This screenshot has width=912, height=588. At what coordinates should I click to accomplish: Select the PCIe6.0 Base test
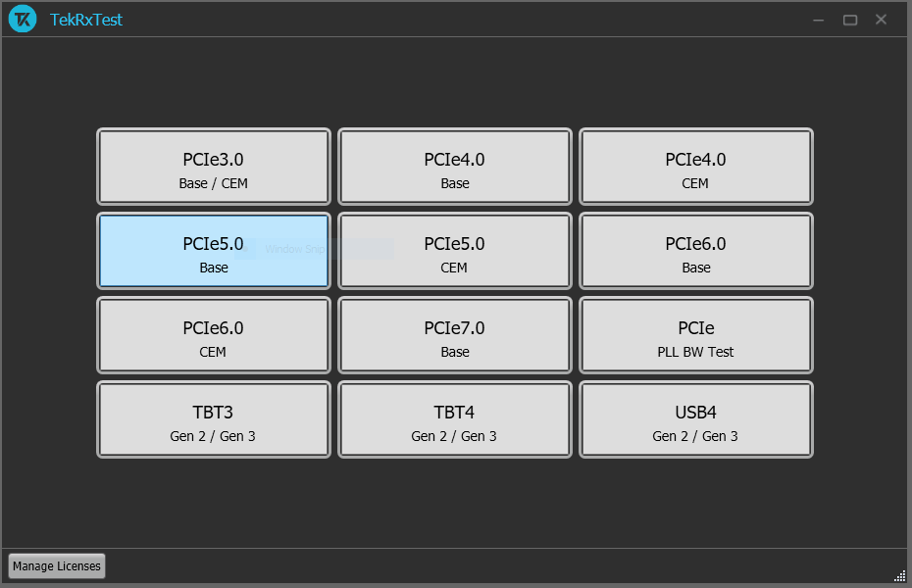[695, 252]
